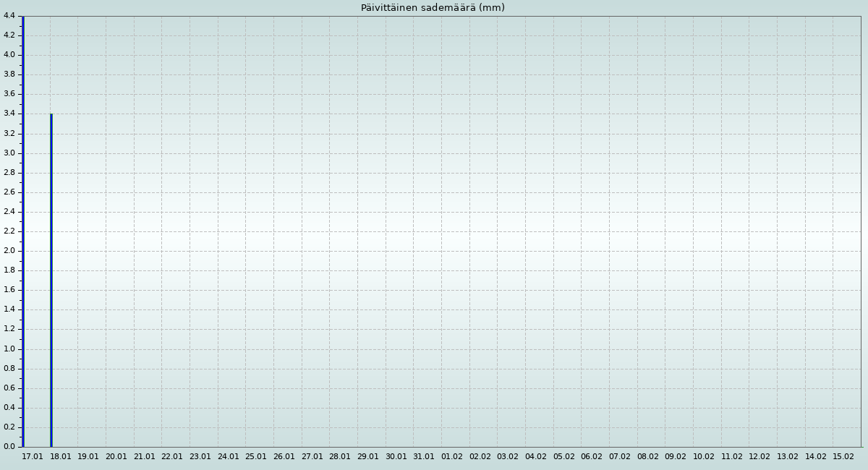Select the 10.02 date label
This screenshot has width=868, height=470.
[x=704, y=457]
